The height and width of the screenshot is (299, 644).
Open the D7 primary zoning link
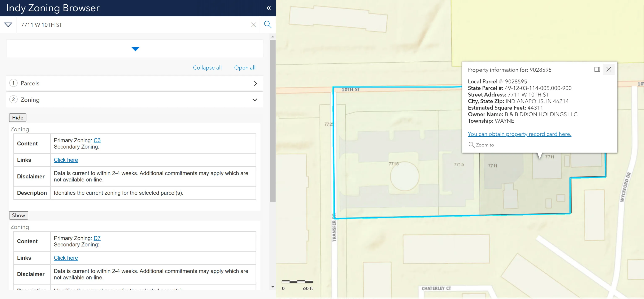97,238
